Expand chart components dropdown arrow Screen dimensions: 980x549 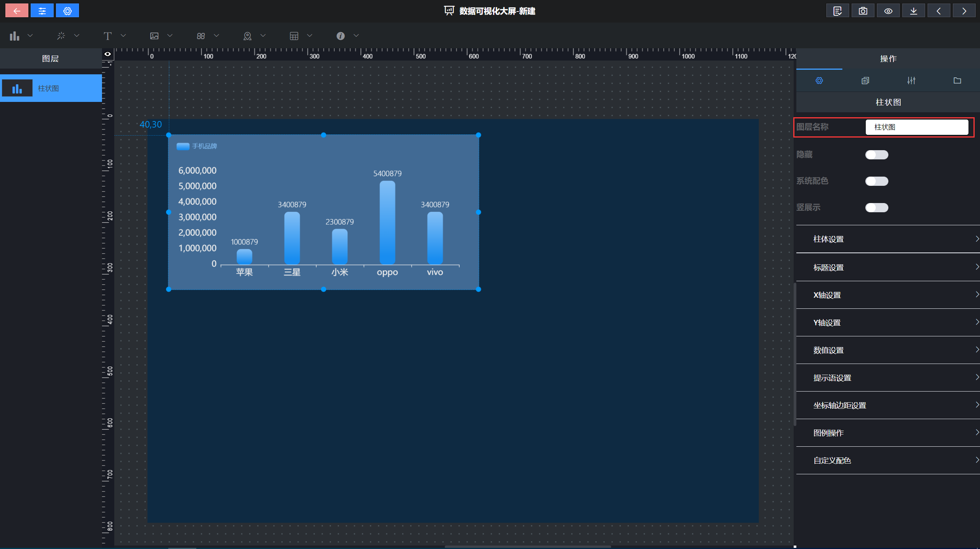[30, 36]
